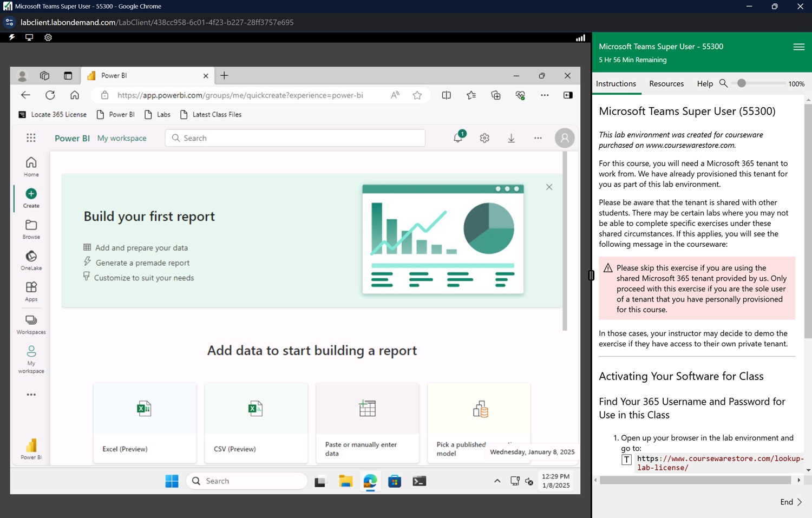Open Browse in the left navigation
The width and height of the screenshot is (812, 518).
(x=31, y=229)
